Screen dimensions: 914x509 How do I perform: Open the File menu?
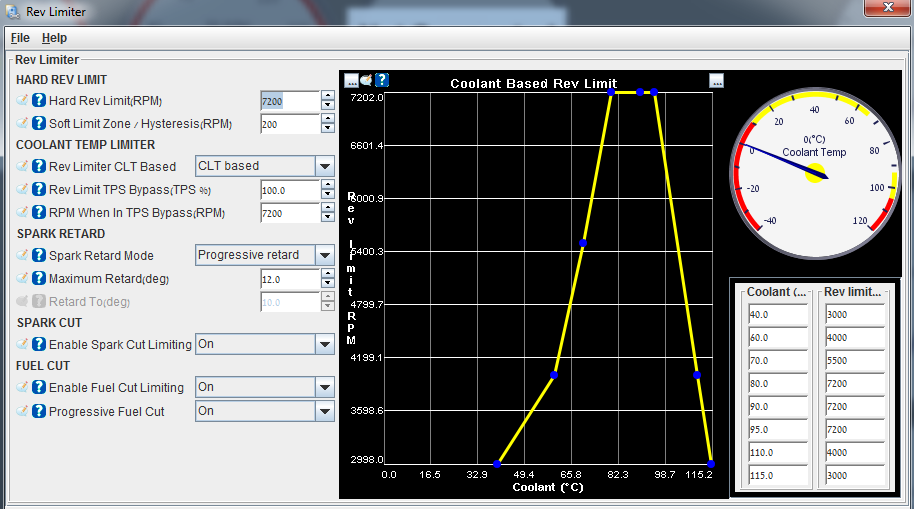click(x=20, y=38)
